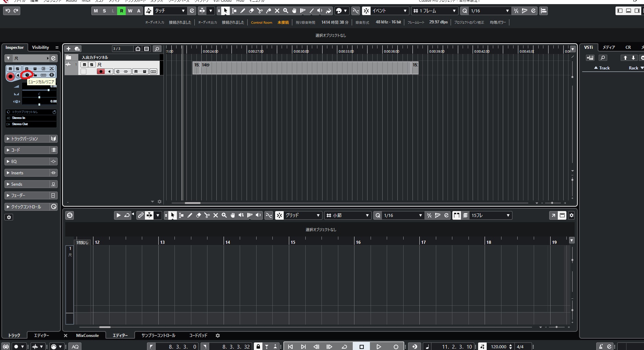Select the Erase tool
Image resolution: width=644 pixels, height=350 pixels.
coord(251,11)
